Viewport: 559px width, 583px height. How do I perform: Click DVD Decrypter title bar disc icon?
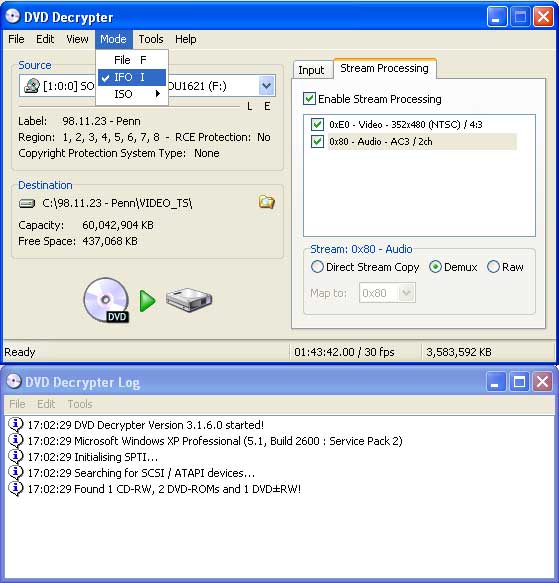point(13,16)
